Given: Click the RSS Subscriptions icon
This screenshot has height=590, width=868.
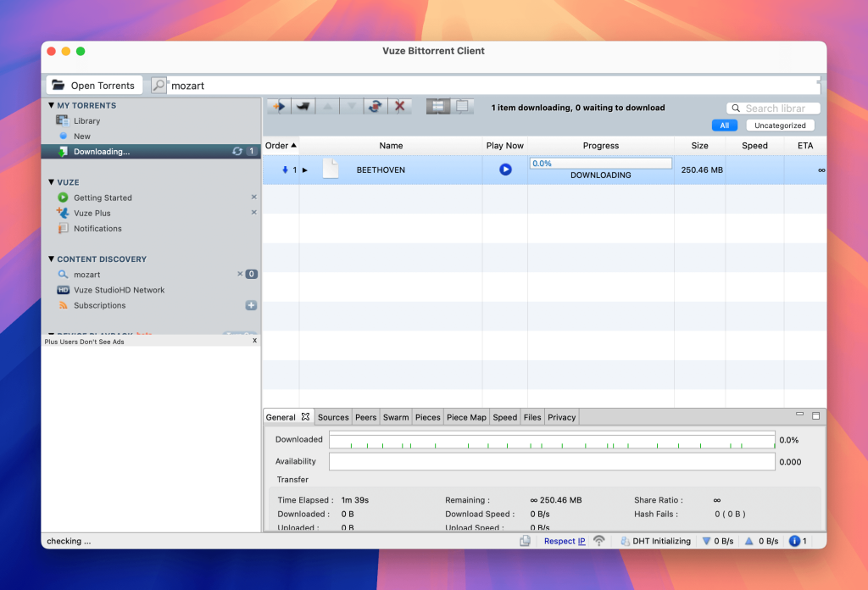Looking at the screenshot, I should click(x=63, y=305).
